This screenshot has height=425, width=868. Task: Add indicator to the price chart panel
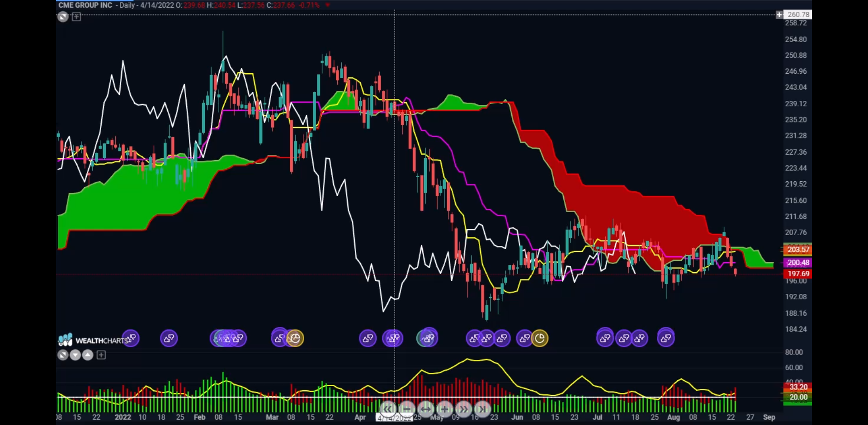pos(76,17)
